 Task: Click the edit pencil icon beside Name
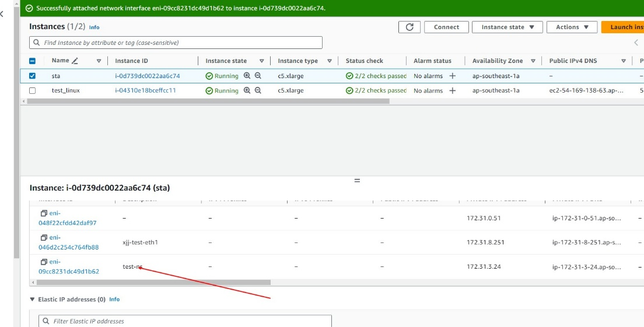coord(75,61)
